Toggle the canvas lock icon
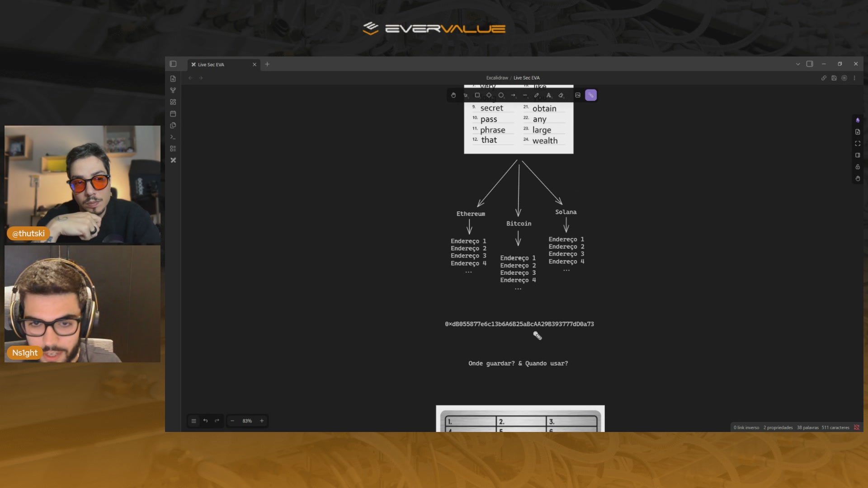 pyautogui.click(x=858, y=167)
